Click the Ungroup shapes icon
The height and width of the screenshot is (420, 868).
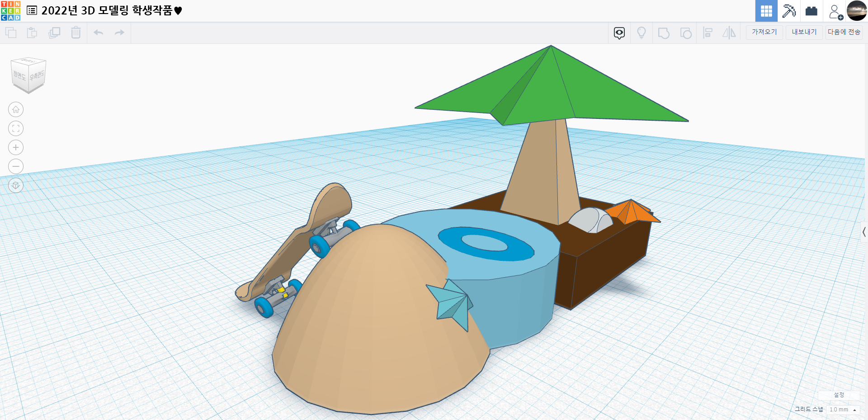(x=686, y=33)
